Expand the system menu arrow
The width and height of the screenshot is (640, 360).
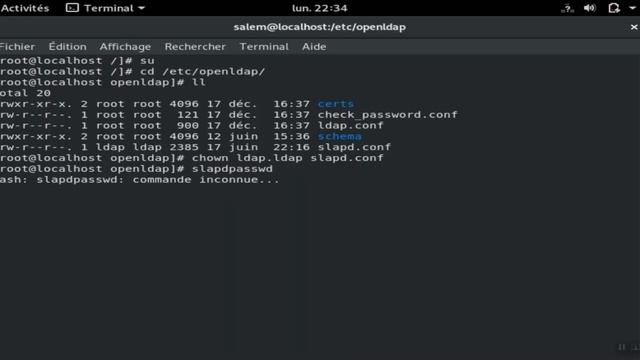[x=632, y=8]
